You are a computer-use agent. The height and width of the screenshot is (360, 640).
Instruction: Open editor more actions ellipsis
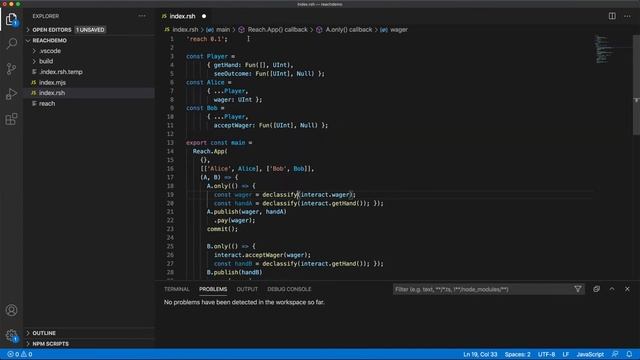pyautogui.click(x=627, y=16)
